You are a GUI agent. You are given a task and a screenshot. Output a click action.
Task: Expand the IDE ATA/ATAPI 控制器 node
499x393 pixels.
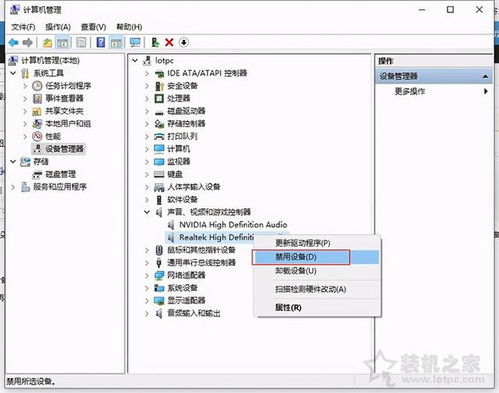[x=147, y=73]
